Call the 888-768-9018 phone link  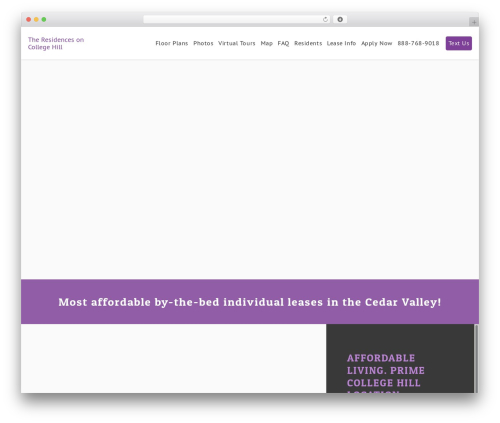coord(418,43)
